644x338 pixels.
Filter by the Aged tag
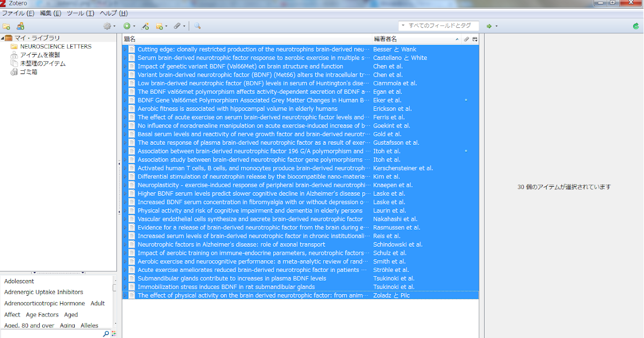71,315
